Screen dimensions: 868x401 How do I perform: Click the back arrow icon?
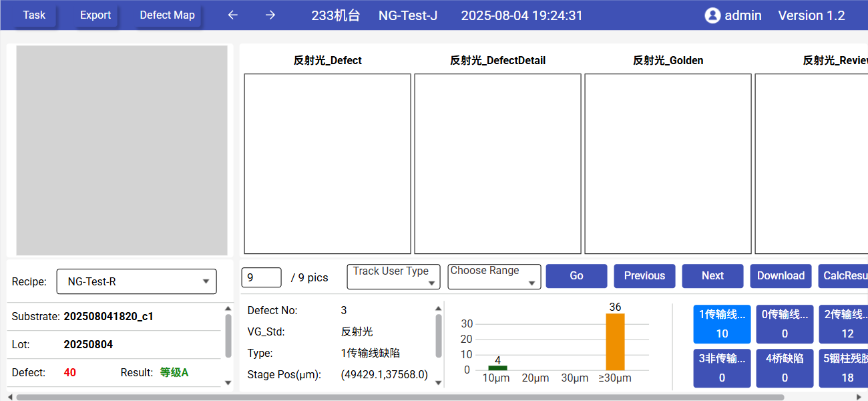232,15
